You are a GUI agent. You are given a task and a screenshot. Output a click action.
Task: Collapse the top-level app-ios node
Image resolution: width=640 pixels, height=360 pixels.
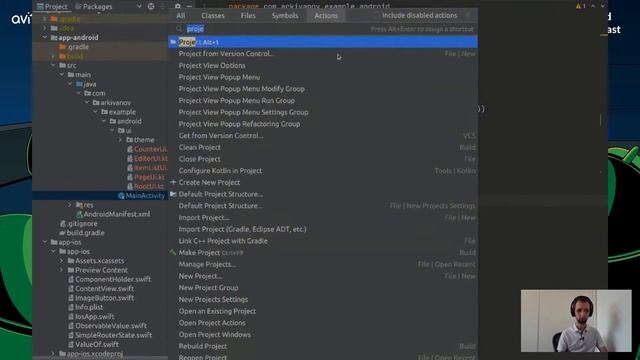44,242
